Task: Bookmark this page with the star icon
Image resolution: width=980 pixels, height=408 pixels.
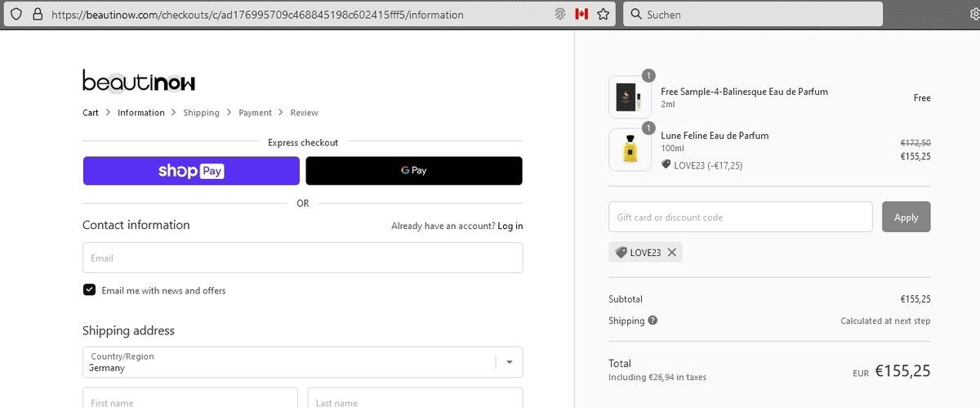Action: [x=604, y=14]
